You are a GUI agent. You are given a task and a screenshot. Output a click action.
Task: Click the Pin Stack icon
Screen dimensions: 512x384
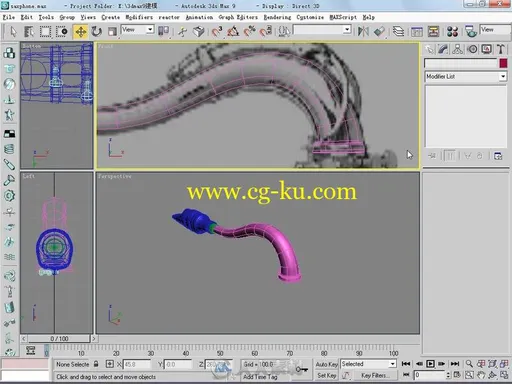(432, 156)
